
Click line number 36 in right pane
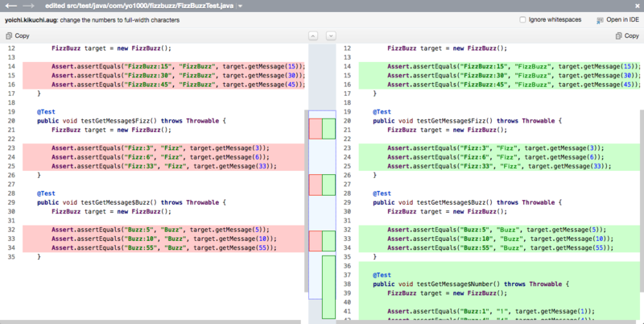click(x=347, y=266)
